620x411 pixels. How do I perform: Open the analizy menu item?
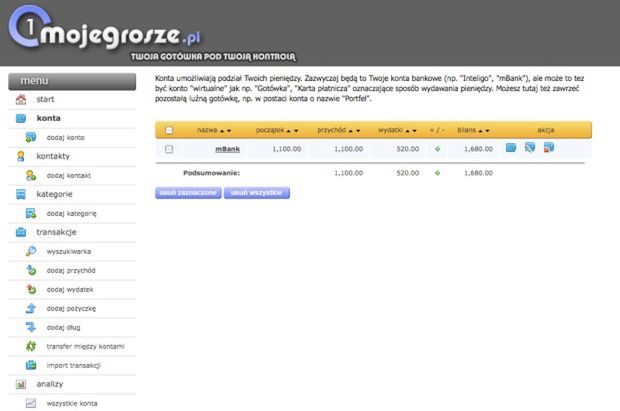coord(49,384)
